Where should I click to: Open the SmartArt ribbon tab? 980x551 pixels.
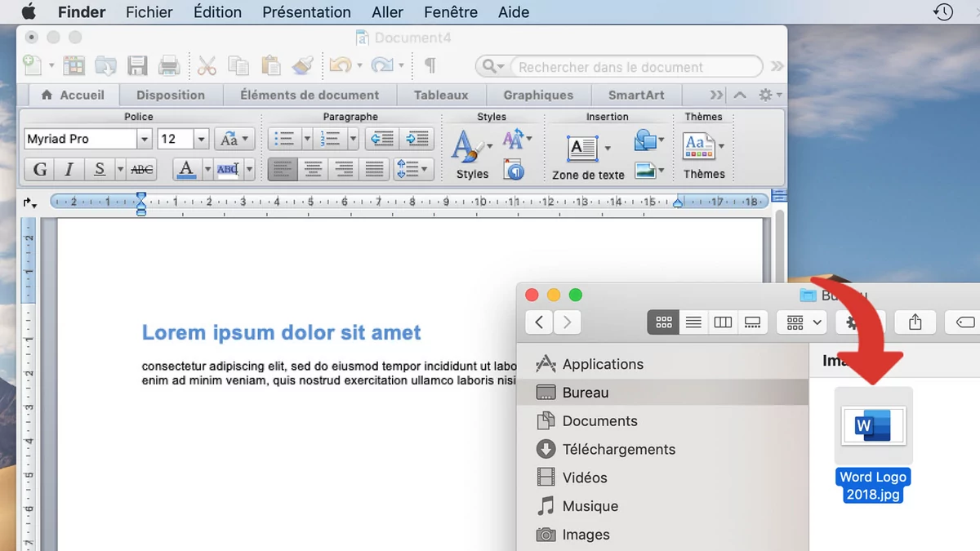(636, 95)
